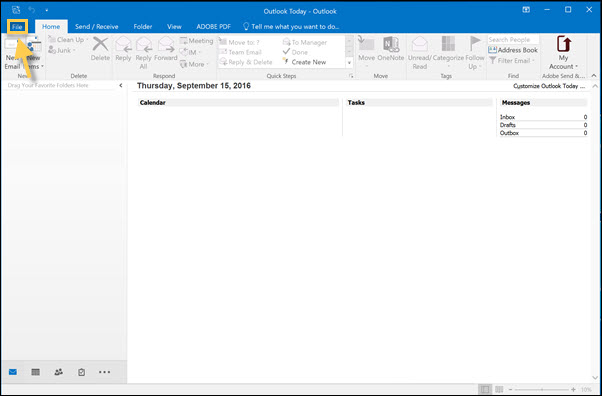Viewport: 602px width, 396px height.
Task: Click the scroll down arrow in the Outlook Today pane
Action: [595, 378]
